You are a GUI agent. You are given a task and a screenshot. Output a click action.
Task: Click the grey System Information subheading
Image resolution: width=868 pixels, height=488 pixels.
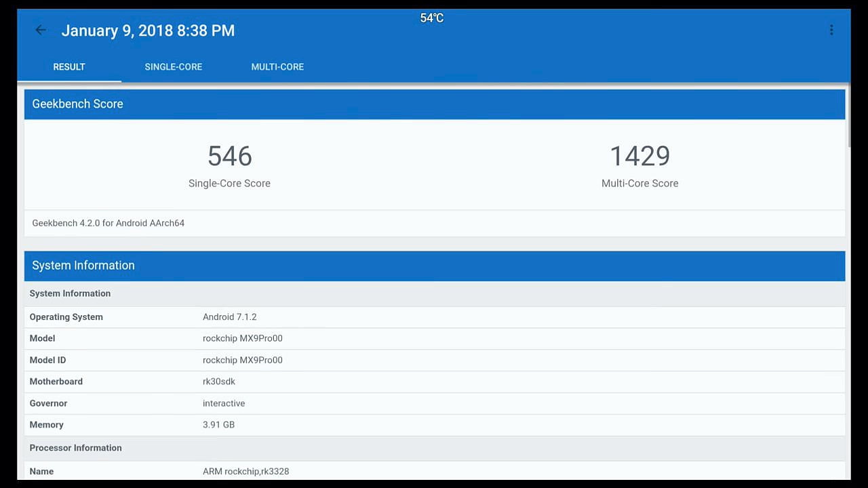click(70, 293)
